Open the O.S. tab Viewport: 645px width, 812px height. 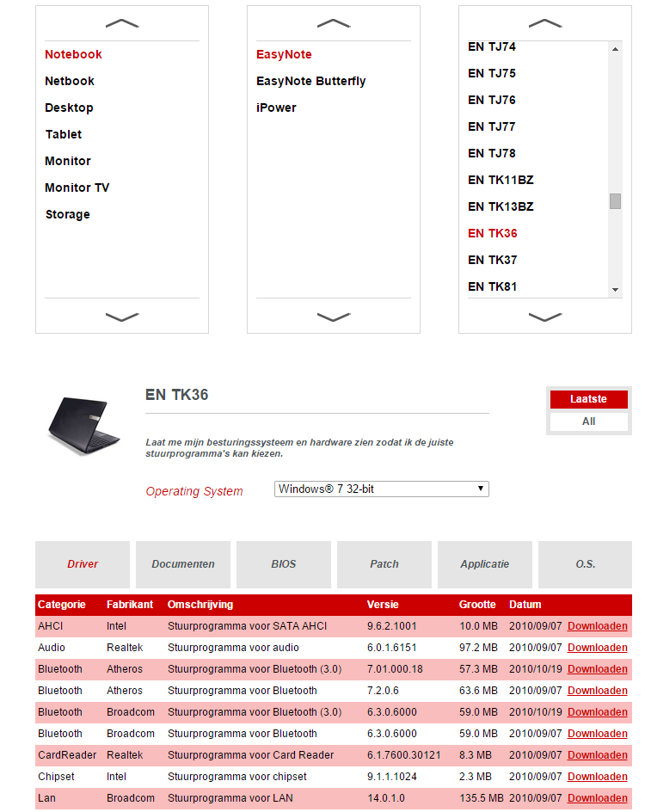[x=585, y=564]
